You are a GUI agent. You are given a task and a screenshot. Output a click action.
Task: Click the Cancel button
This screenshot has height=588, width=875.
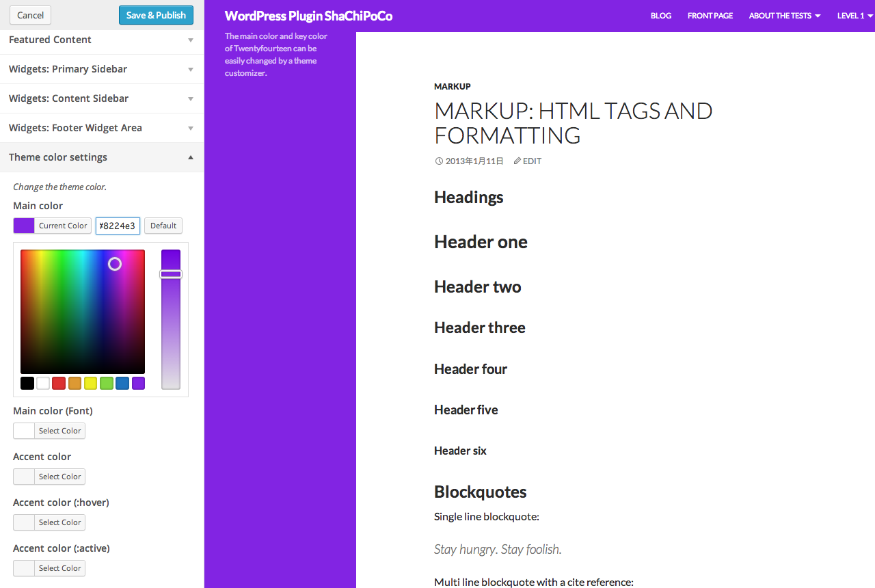click(x=30, y=15)
